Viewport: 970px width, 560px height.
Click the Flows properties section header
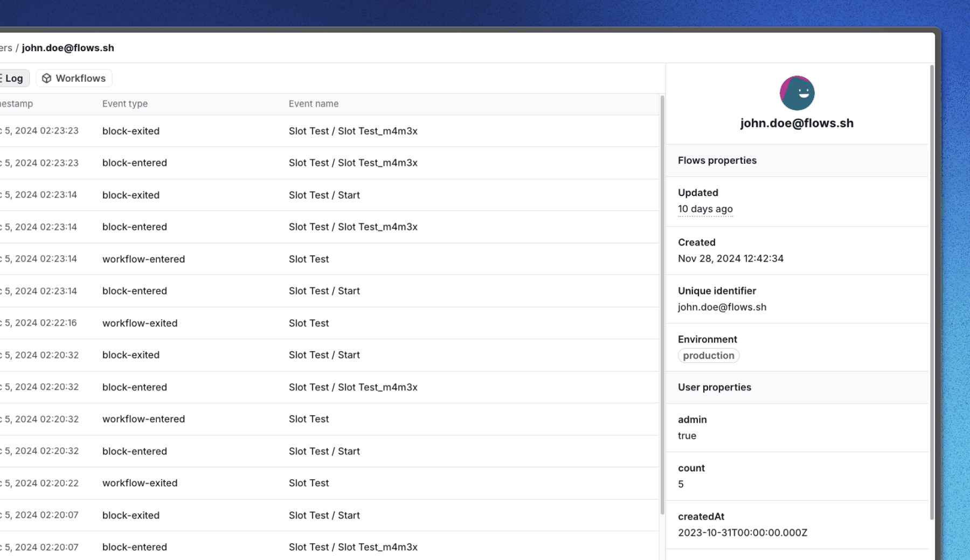click(x=717, y=160)
